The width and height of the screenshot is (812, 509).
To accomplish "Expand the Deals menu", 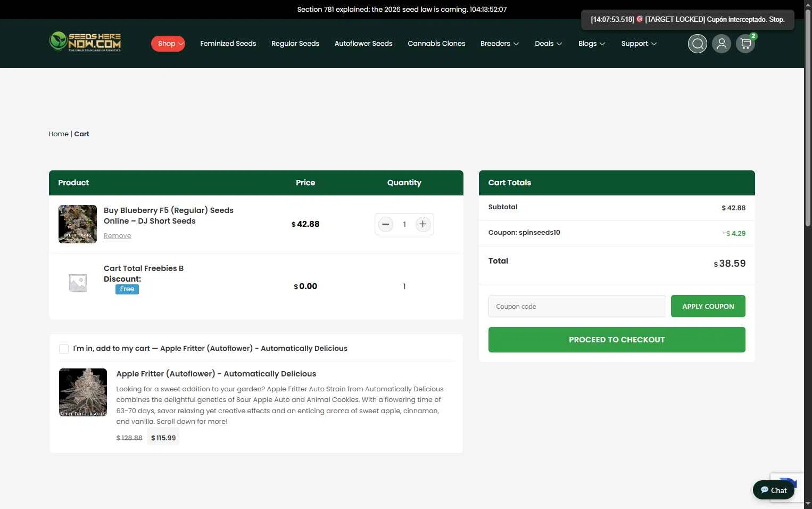I will (549, 44).
